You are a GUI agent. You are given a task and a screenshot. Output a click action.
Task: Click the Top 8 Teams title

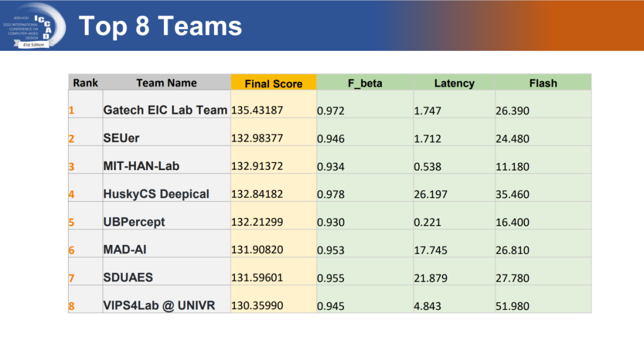point(160,26)
